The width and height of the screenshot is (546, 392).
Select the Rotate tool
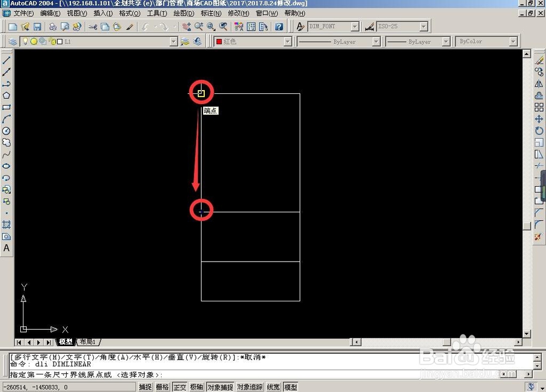coord(539,131)
